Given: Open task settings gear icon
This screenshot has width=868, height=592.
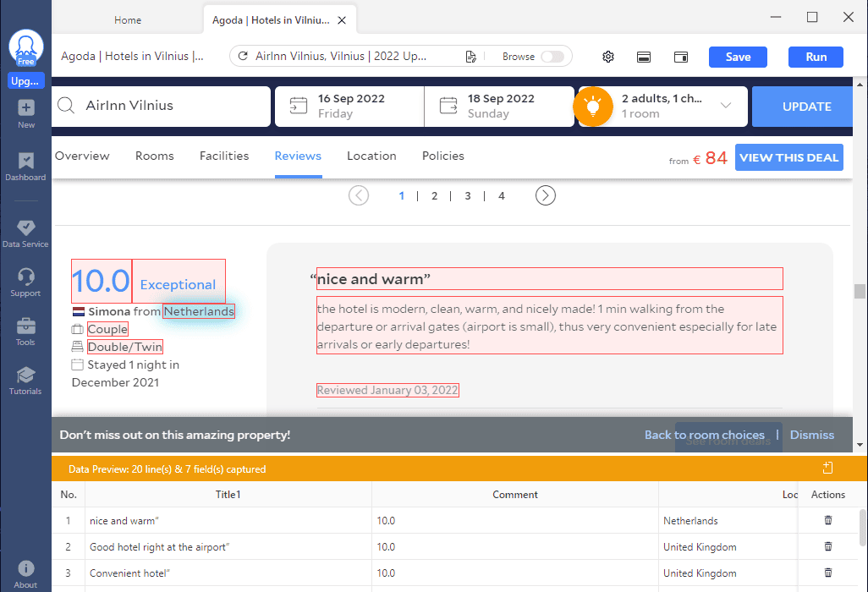Looking at the screenshot, I should coord(608,57).
